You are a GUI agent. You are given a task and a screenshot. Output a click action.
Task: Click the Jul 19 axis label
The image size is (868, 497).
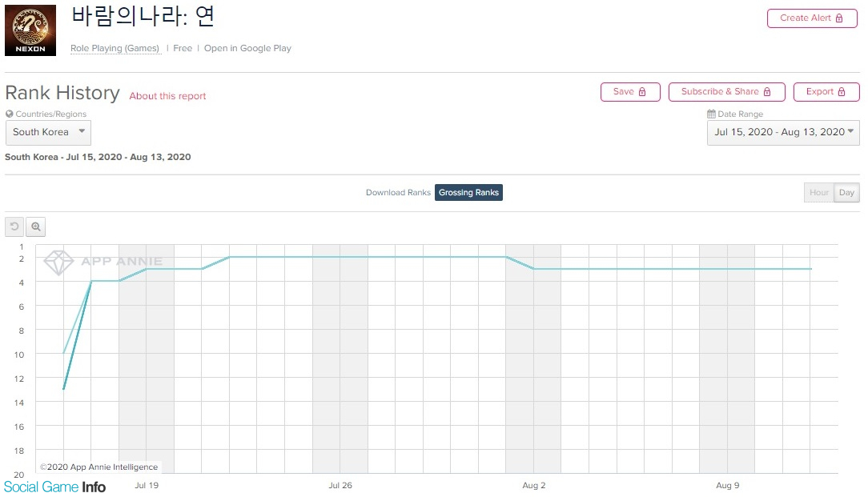[147, 485]
